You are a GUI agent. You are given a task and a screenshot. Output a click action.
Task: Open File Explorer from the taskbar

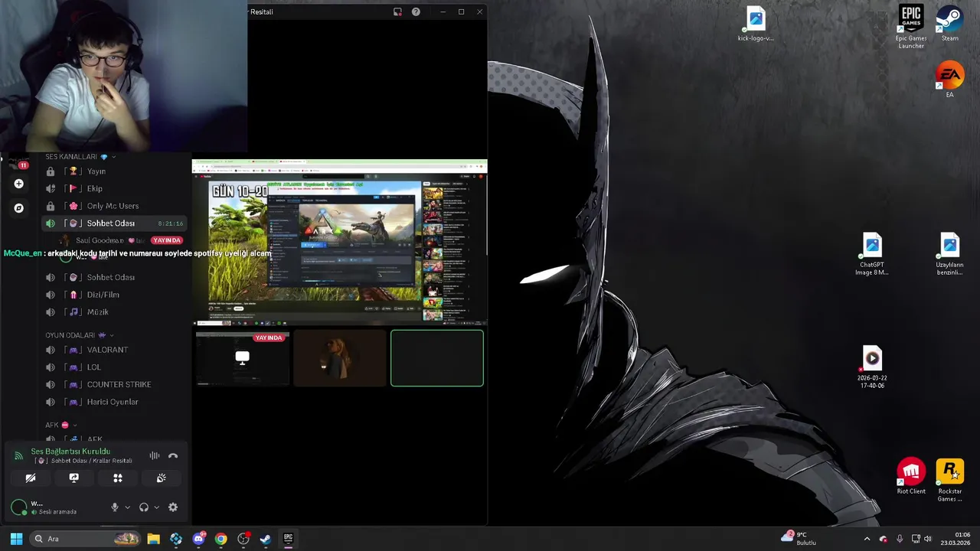click(x=153, y=539)
